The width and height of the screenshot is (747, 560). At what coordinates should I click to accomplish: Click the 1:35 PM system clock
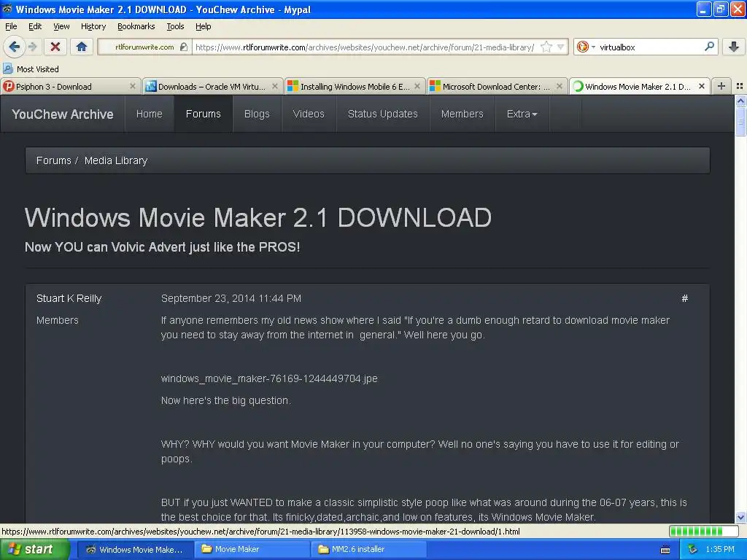coord(720,549)
